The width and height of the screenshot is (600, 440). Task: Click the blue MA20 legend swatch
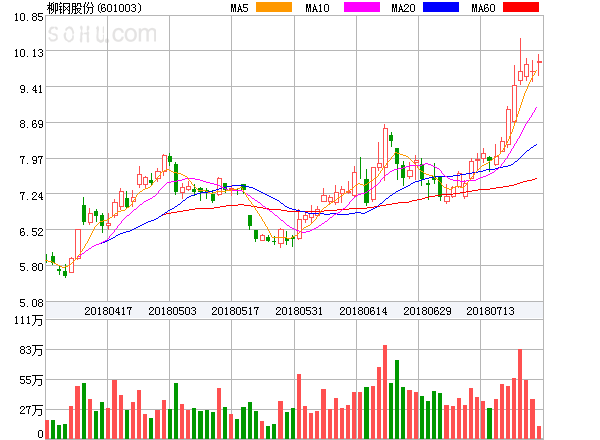440,8
